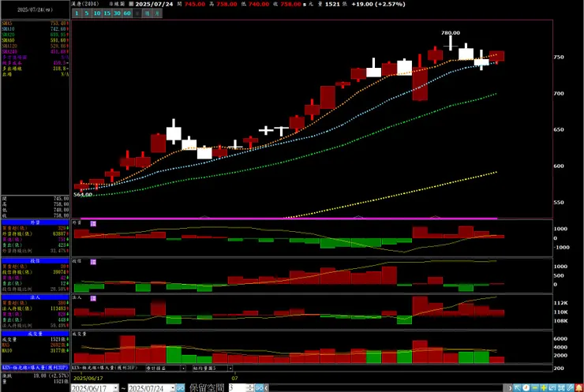
Task: Click the SMA240 legend row
Action: (x=35, y=52)
